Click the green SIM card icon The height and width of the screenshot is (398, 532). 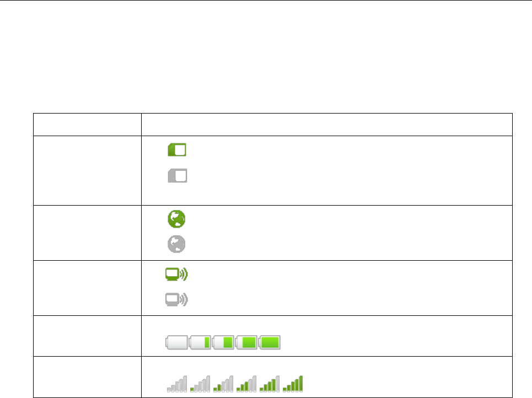click(177, 149)
